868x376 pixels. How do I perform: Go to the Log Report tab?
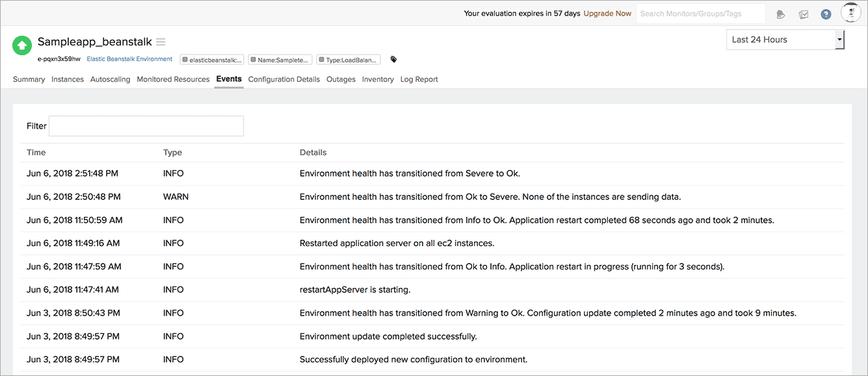tap(419, 79)
